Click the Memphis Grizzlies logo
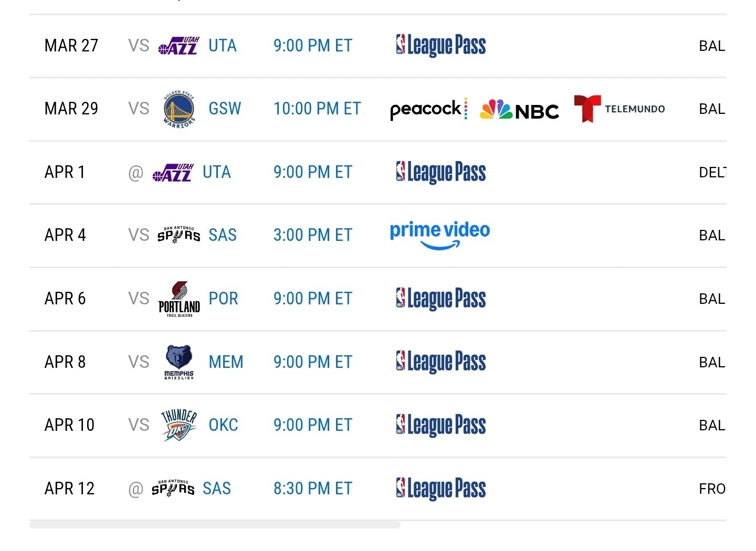756x551 pixels. [x=179, y=362]
